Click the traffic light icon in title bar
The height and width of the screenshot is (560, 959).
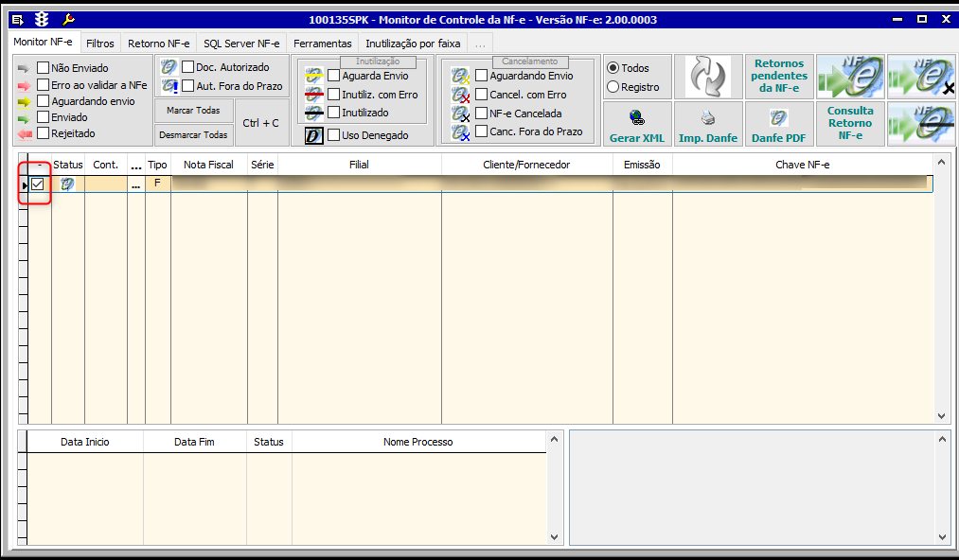click(42, 19)
